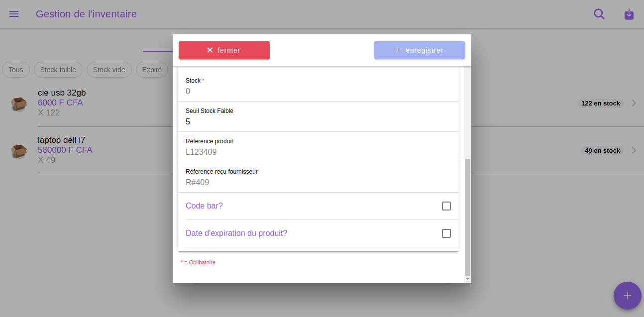Image resolution: width=644 pixels, height=317 pixels.
Task: Tick the Date d'expiration du produit checkbox
Action: click(446, 233)
